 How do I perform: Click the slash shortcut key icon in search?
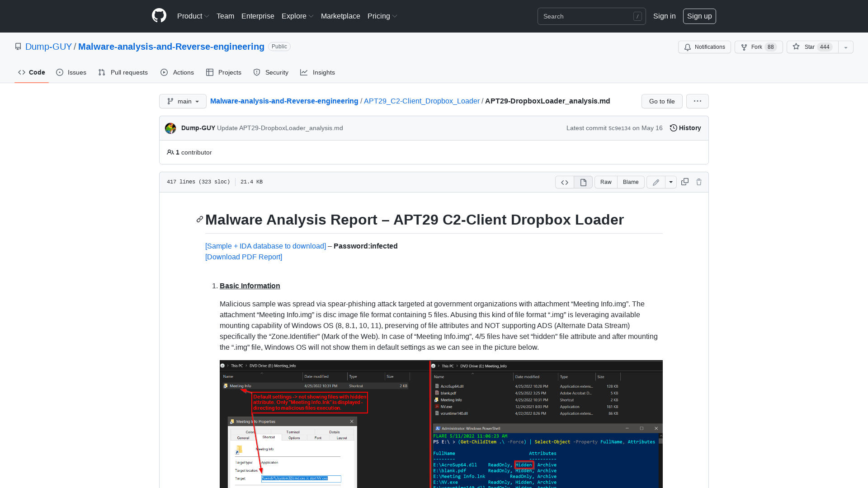click(x=637, y=16)
